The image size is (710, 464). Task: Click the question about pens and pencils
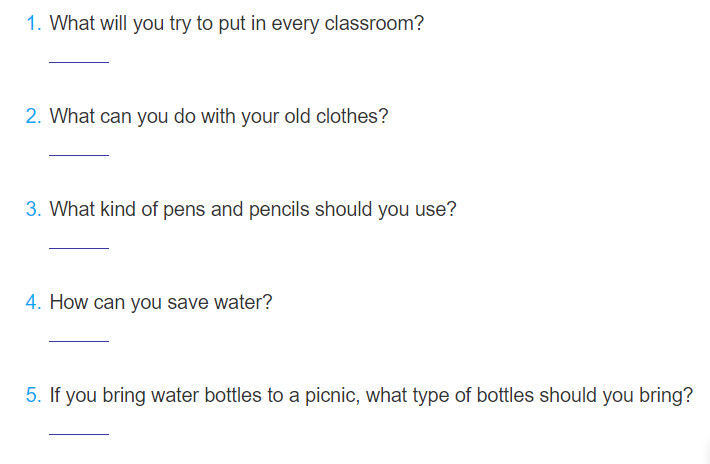pos(253,210)
